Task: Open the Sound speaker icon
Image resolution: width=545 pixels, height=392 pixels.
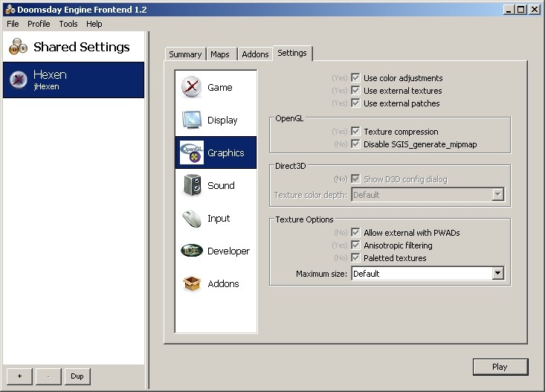Action: point(192,185)
